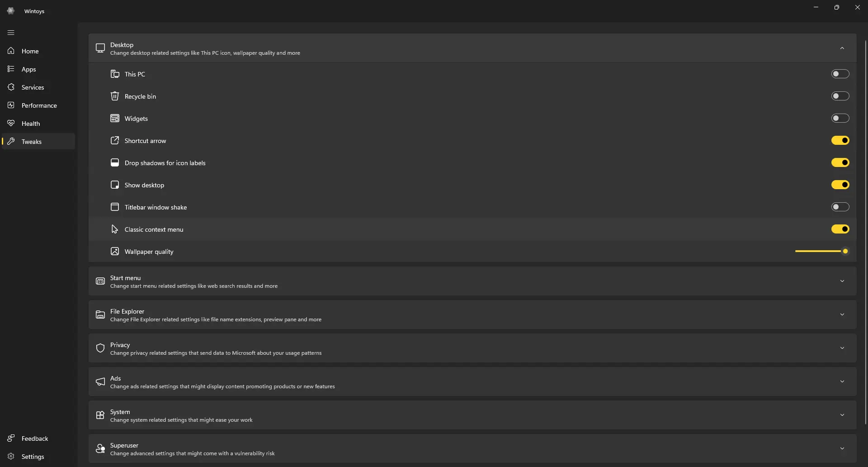Click the Apps list icon
This screenshot has width=868, height=467.
tap(11, 69)
